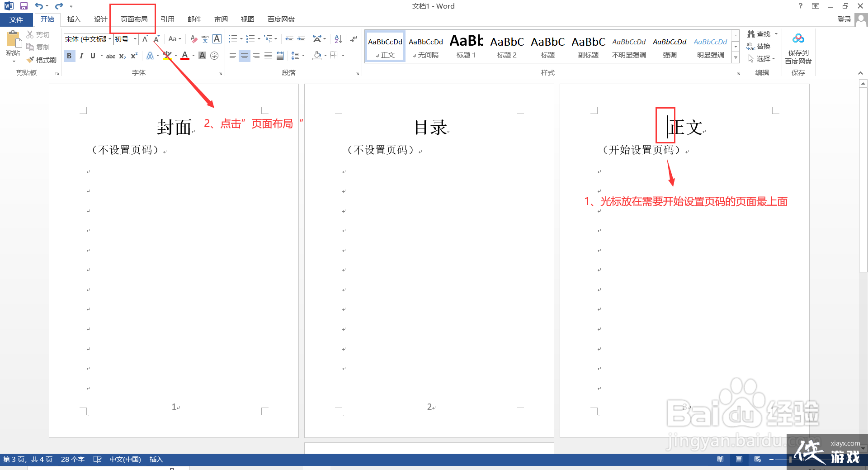Click the 替换 Replace button
Viewport: 868px width, 470px height.
pos(759,46)
